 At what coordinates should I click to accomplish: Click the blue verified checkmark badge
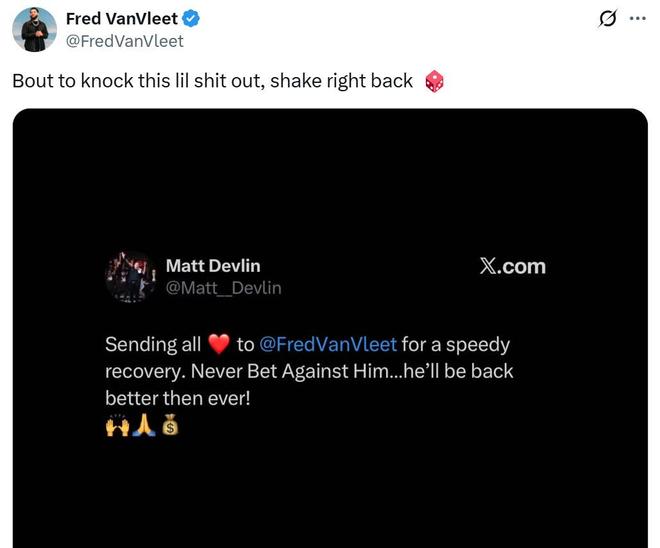point(191,19)
